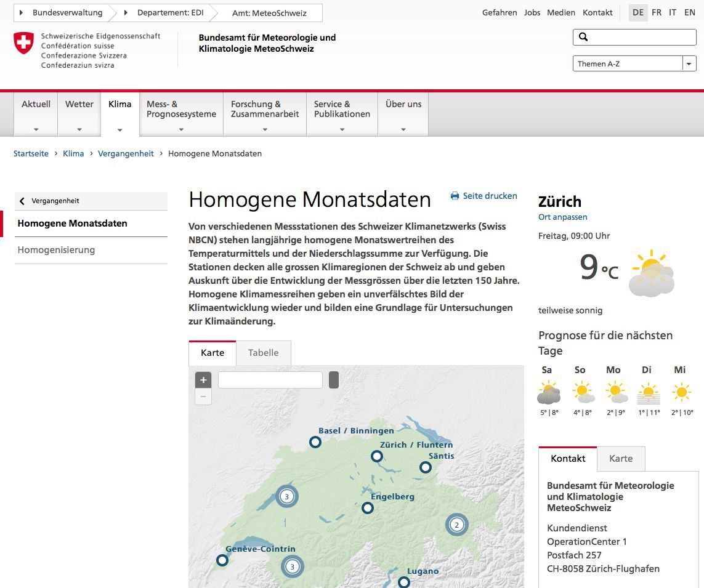This screenshot has width=704, height=588.
Task: Click the magnifier icon in the search box
Action: click(x=583, y=37)
